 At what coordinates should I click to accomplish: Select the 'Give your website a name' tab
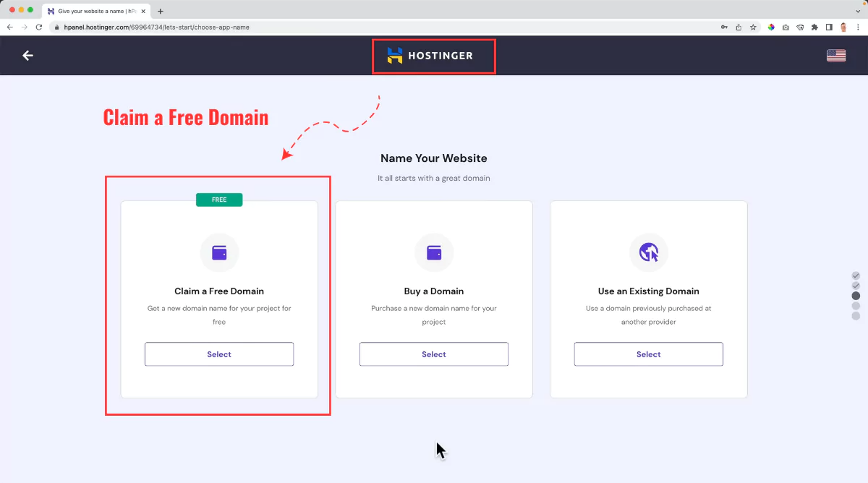94,11
